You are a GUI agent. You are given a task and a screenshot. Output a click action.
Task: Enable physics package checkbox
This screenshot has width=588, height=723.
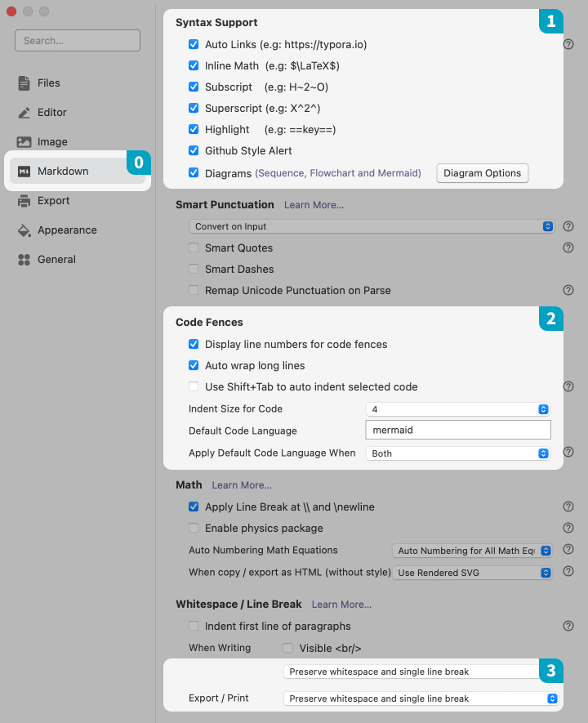pos(194,528)
